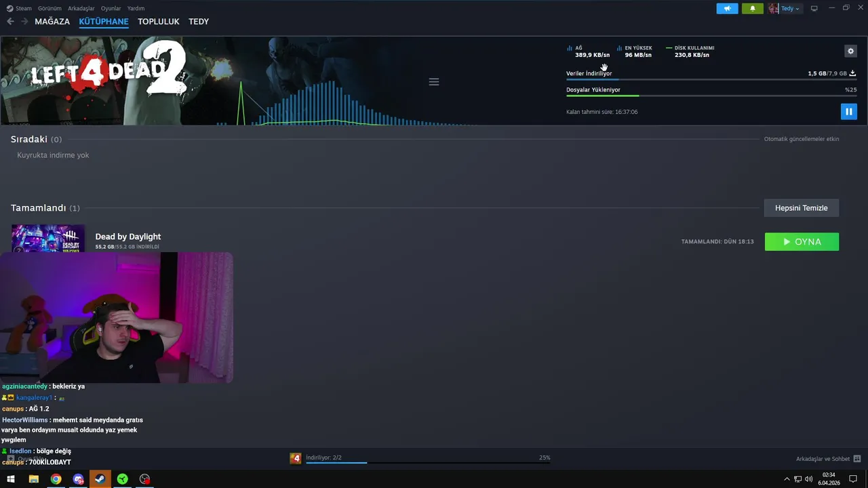
Task: Restore down the Steam window
Action: pyautogui.click(x=846, y=8)
